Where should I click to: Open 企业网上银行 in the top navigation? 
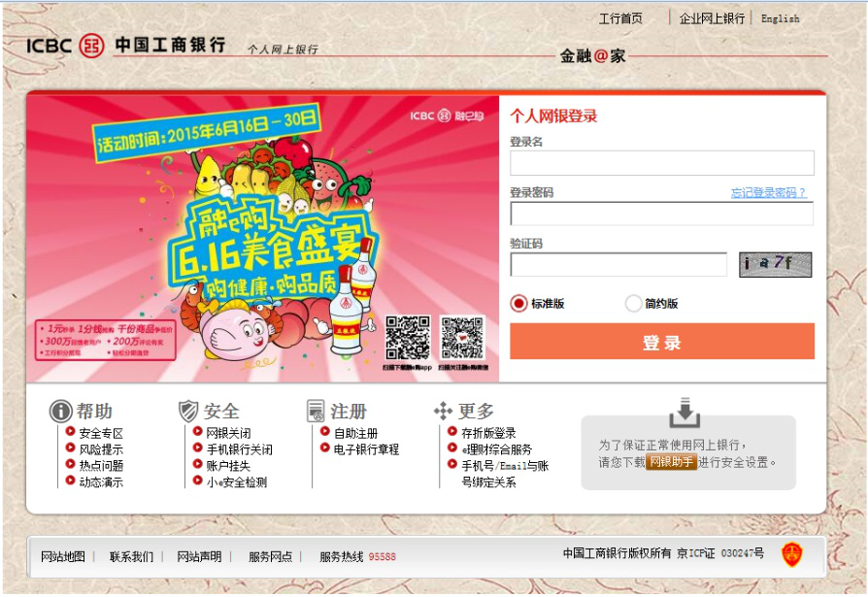coord(712,18)
